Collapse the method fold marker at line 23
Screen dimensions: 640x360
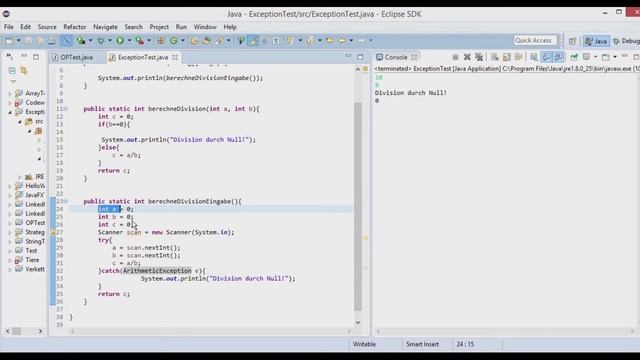click(66, 201)
